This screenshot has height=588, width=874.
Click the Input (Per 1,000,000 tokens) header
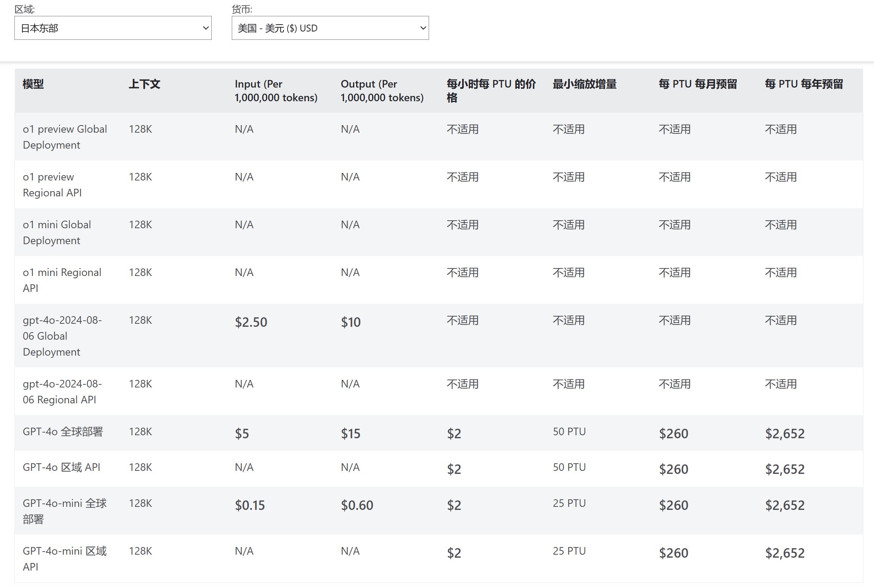[276, 91]
